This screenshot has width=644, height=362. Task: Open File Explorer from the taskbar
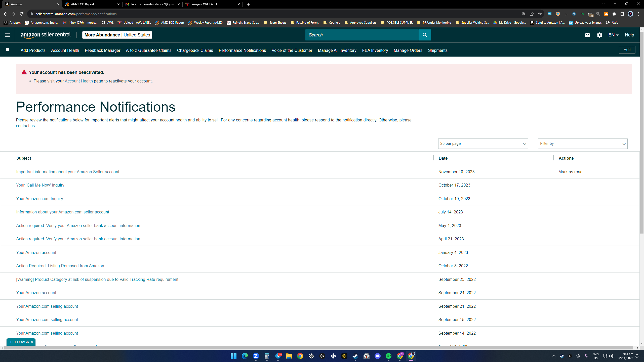point(289,356)
